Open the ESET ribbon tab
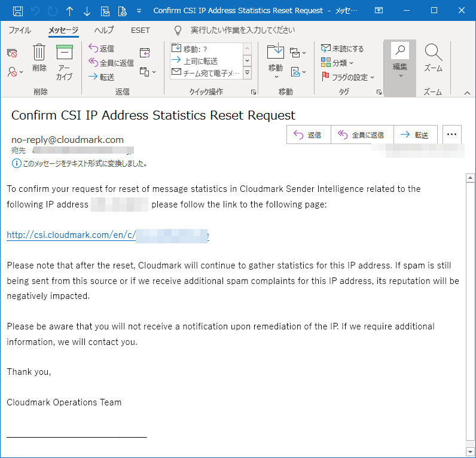Screen dimensions: 476x458 click(x=141, y=30)
